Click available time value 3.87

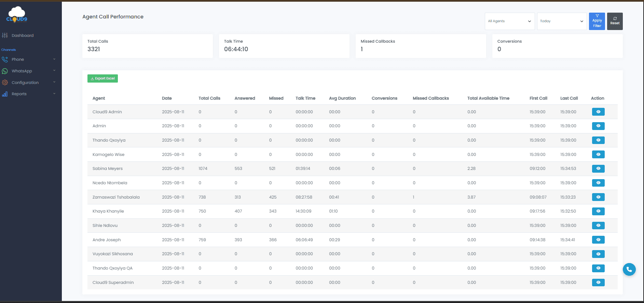coord(471,197)
